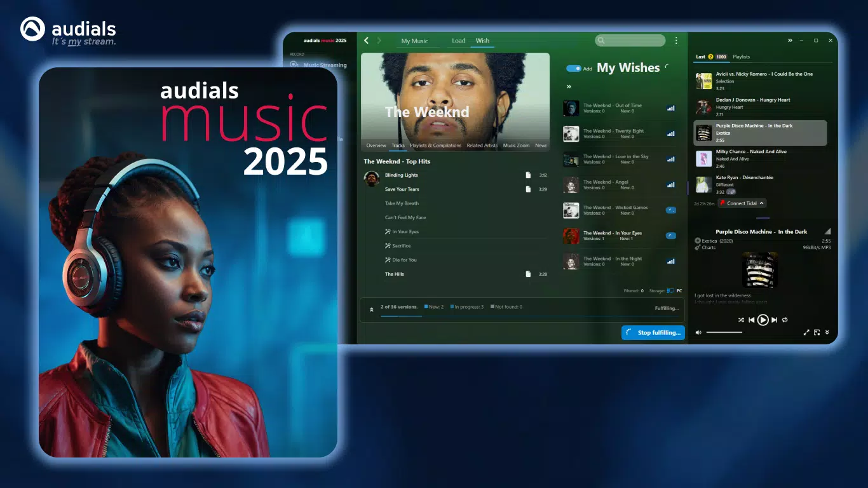This screenshot has height=488, width=868.
Task: Open the Related Artists tab
Action: pos(482,146)
